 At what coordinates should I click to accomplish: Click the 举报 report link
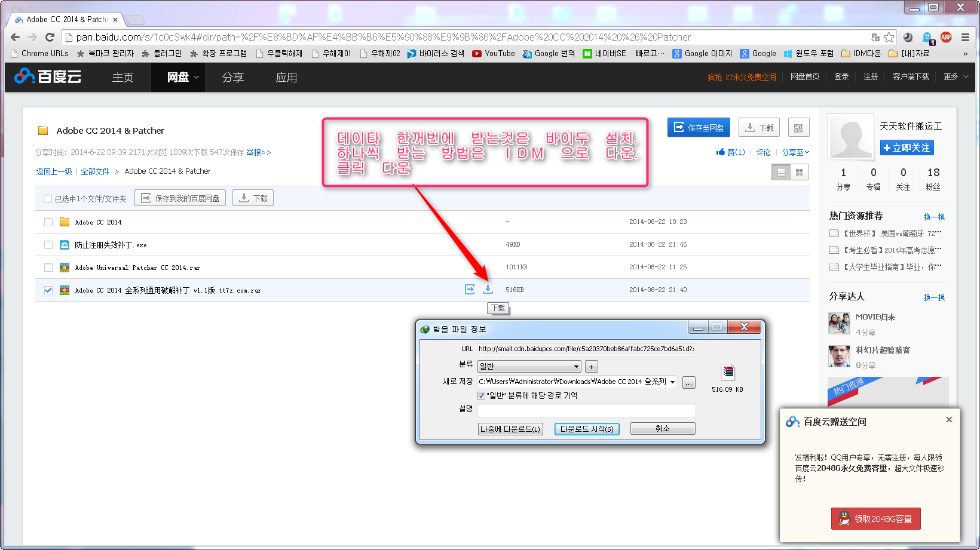pyautogui.click(x=258, y=152)
